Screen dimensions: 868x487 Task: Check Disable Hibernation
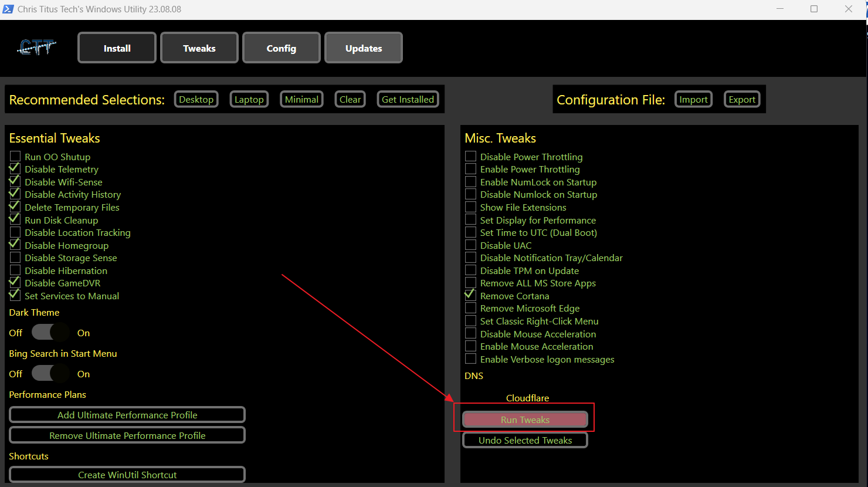15,270
